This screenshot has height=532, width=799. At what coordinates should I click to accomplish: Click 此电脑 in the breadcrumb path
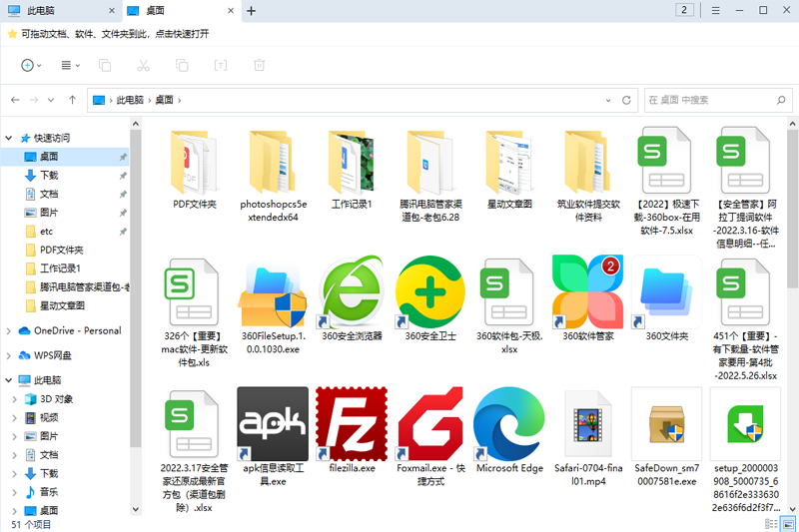[x=130, y=100]
